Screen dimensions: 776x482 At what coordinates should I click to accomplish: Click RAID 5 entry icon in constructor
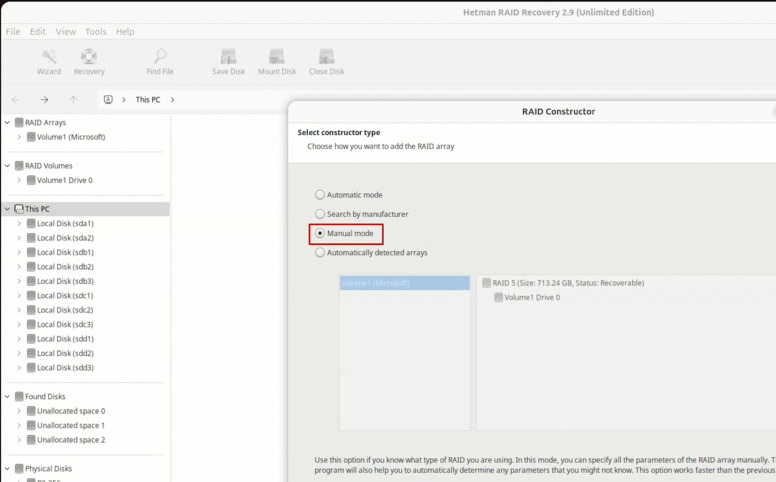[486, 283]
